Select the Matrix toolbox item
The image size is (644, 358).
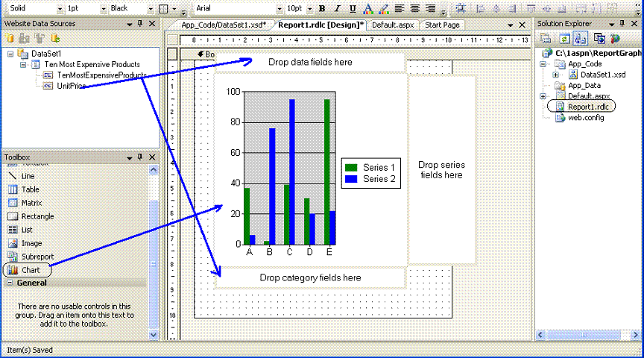point(31,203)
